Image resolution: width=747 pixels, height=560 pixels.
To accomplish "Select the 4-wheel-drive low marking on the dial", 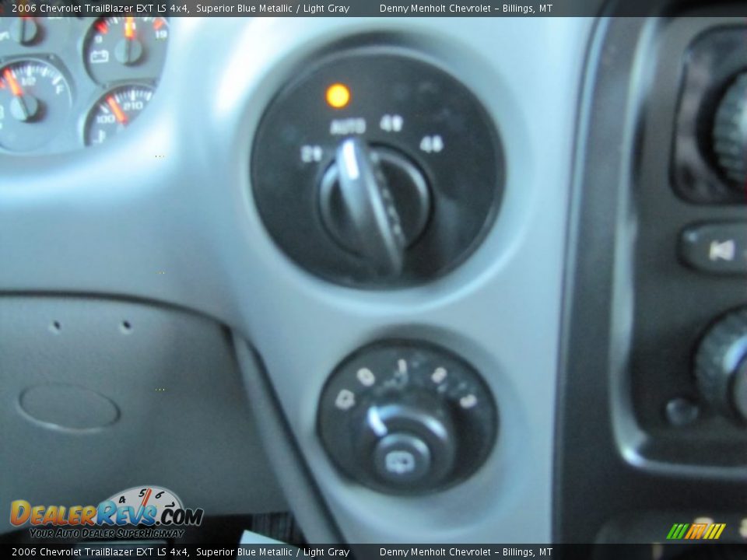I will [431, 144].
